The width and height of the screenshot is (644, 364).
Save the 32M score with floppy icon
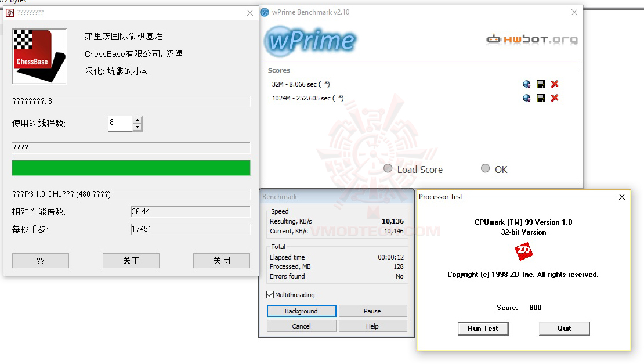pyautogui.click(x=541, y=84)
